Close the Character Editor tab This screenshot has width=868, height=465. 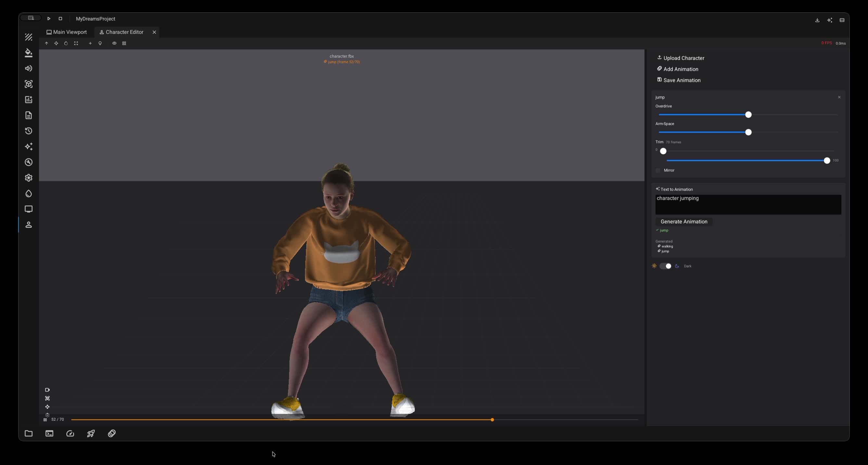point(154,32)
